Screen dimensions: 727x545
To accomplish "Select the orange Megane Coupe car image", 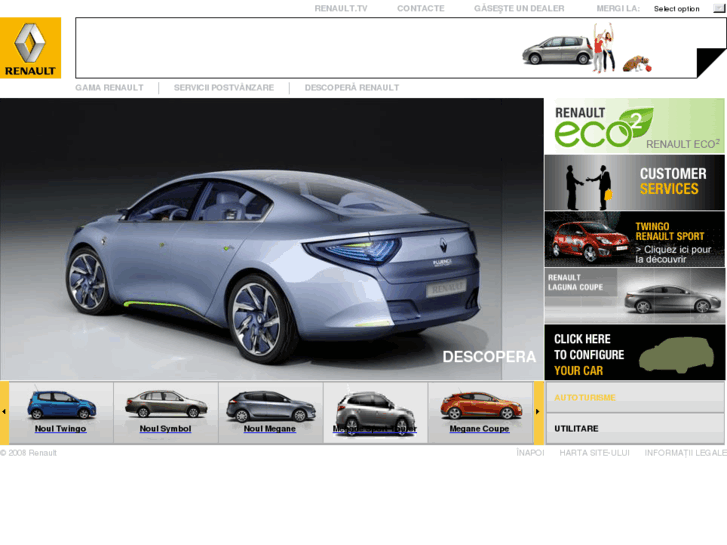I will tap(481, 406).
